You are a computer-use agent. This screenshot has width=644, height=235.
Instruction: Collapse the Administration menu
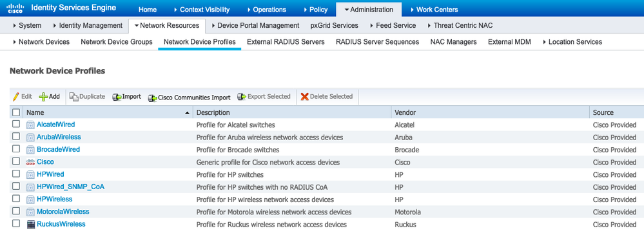pos(368,10)
